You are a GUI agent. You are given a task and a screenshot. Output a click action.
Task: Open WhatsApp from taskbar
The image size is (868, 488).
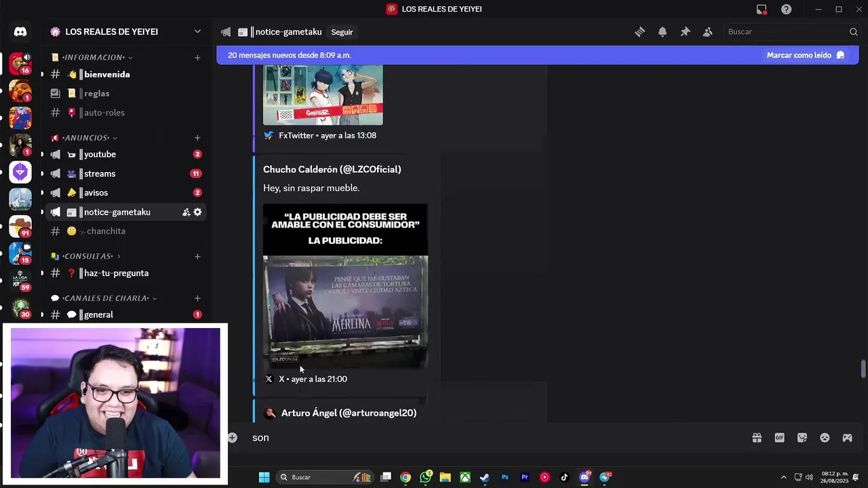pyautogui.click(x=425, y=477)
